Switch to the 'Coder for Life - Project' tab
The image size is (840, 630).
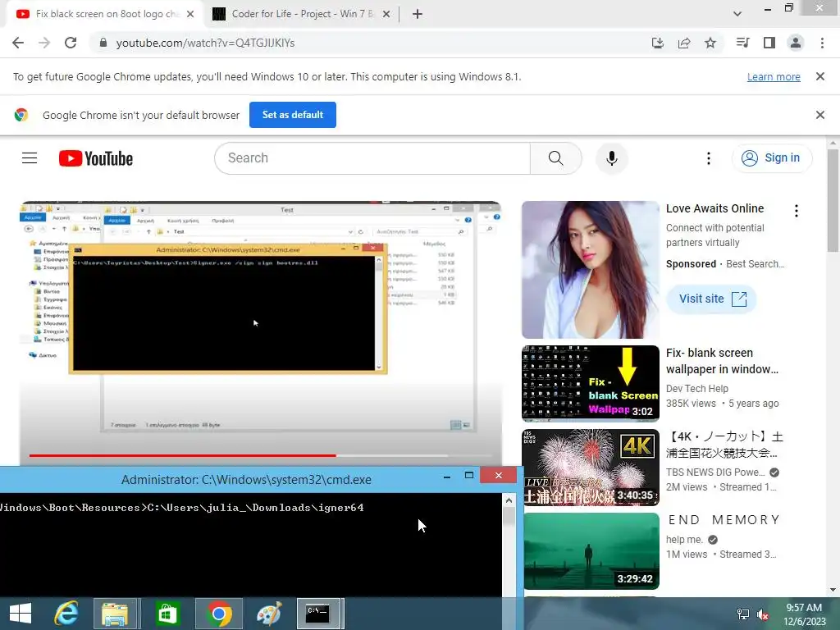[x=300, y=14]
